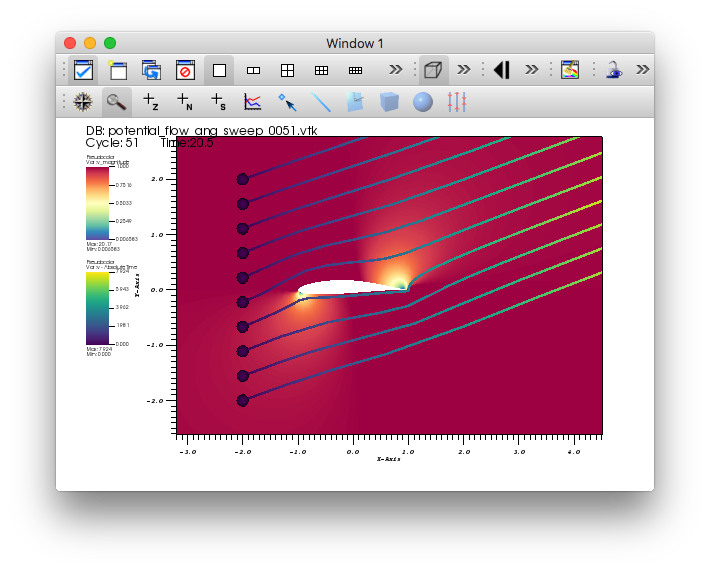
Task: Click the lock view eye-and-padlock icon
Action: click(613, 70)
